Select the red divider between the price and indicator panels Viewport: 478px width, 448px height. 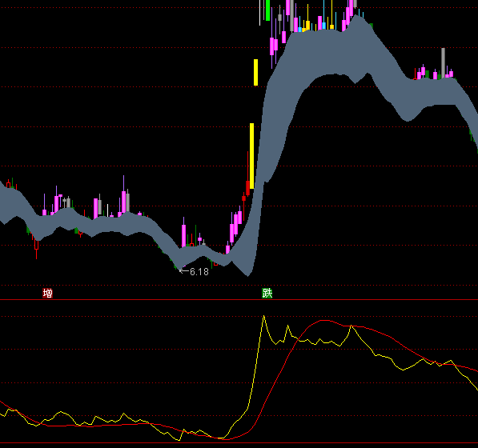(239, 300)
